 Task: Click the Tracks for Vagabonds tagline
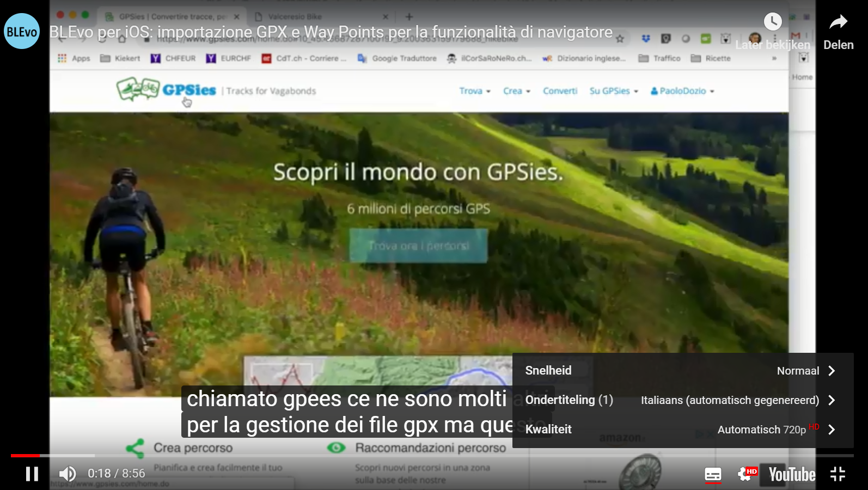click(x=271, y=91)
